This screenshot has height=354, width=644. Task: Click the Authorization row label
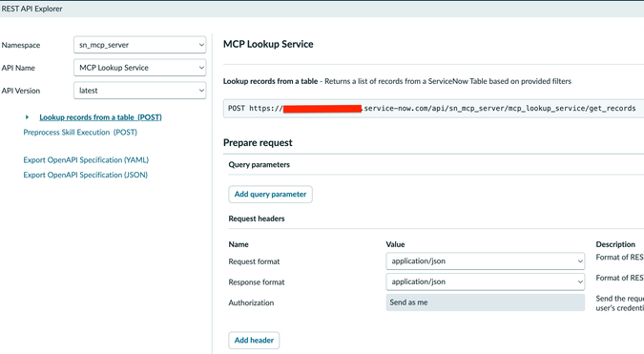tap(251, 302)
